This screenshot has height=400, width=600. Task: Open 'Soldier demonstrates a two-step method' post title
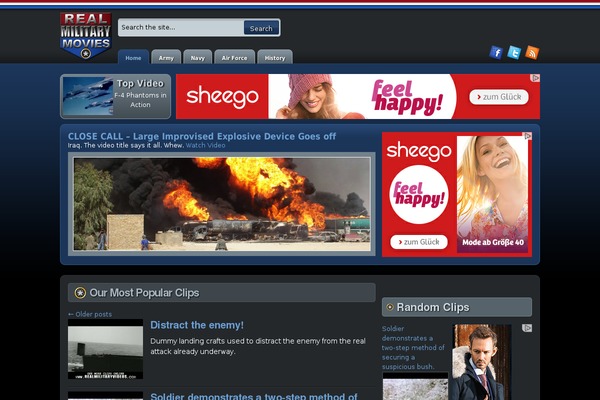pos(254,396)
